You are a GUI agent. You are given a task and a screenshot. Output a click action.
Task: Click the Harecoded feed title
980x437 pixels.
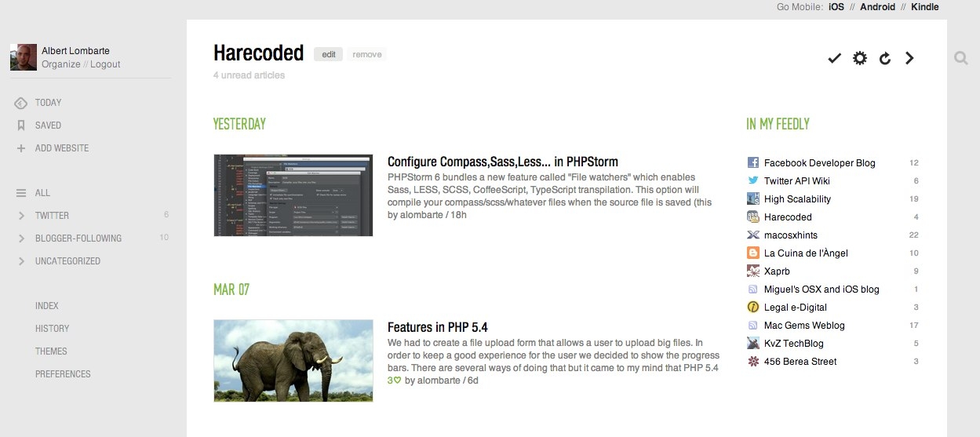point(258,53)
